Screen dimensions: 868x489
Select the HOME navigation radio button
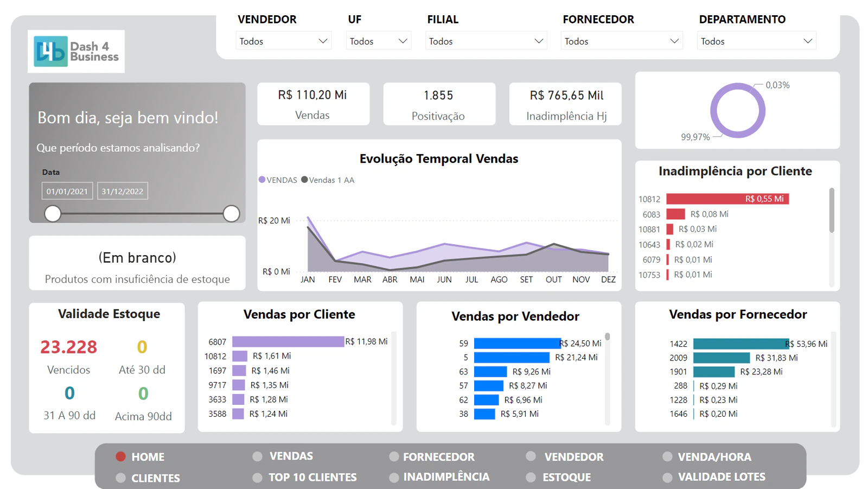(120, 456)
